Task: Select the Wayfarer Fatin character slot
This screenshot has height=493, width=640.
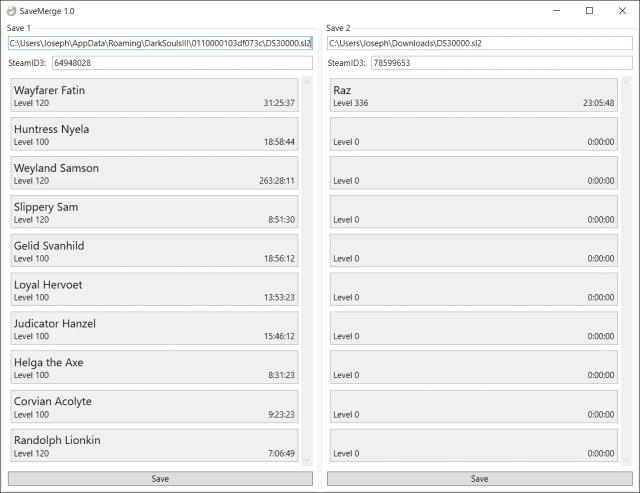Action: [154, 96]
